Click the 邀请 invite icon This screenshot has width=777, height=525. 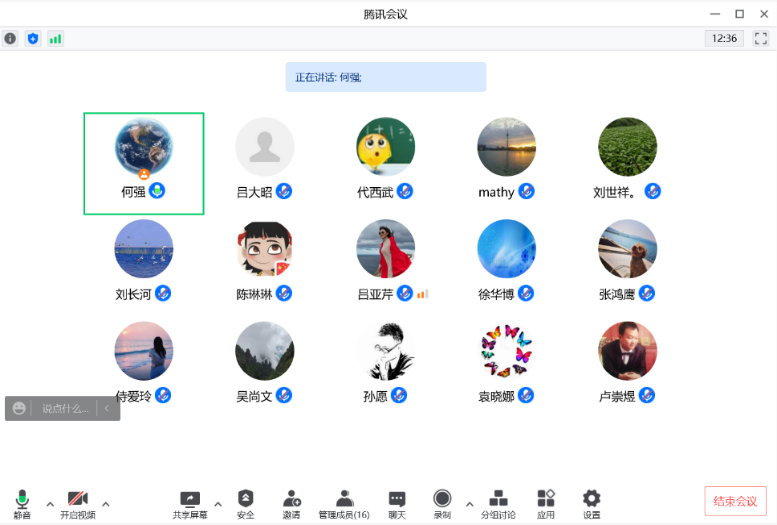click(x=291, y=501)
